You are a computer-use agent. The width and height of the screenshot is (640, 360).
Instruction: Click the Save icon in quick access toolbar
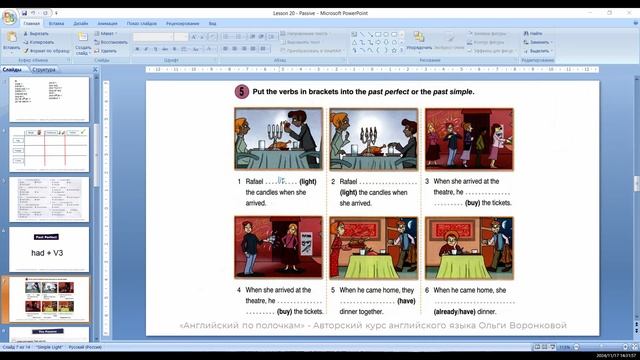pyautogui.click(x=24, y=13)
